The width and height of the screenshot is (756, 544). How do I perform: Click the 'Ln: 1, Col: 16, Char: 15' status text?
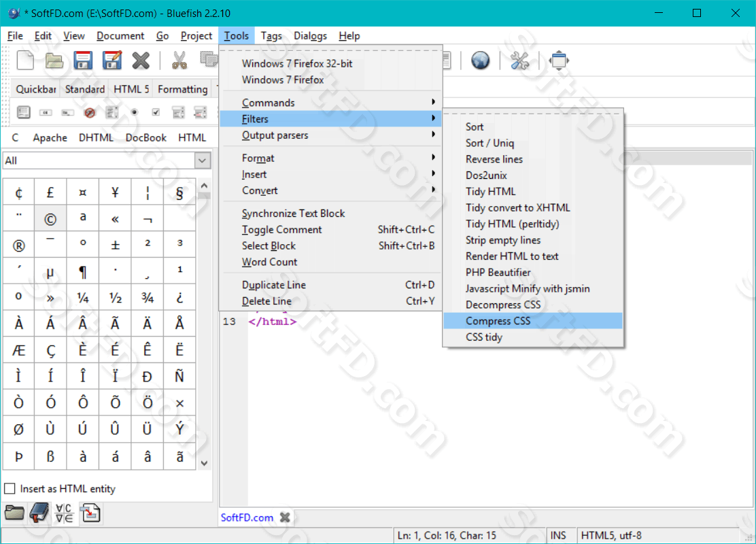point(447,535)
